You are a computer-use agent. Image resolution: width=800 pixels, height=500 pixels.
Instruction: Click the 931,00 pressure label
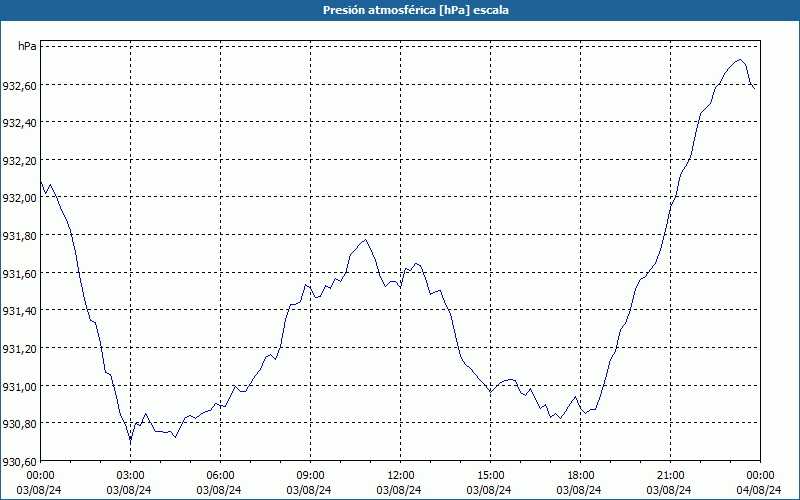point(19,386)
